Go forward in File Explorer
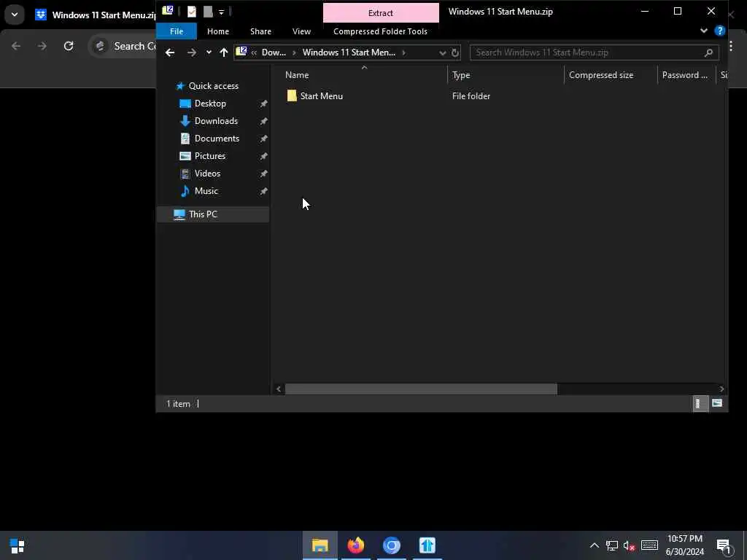The width and height of the screenshot is (747, 560). tap(192, 52)
